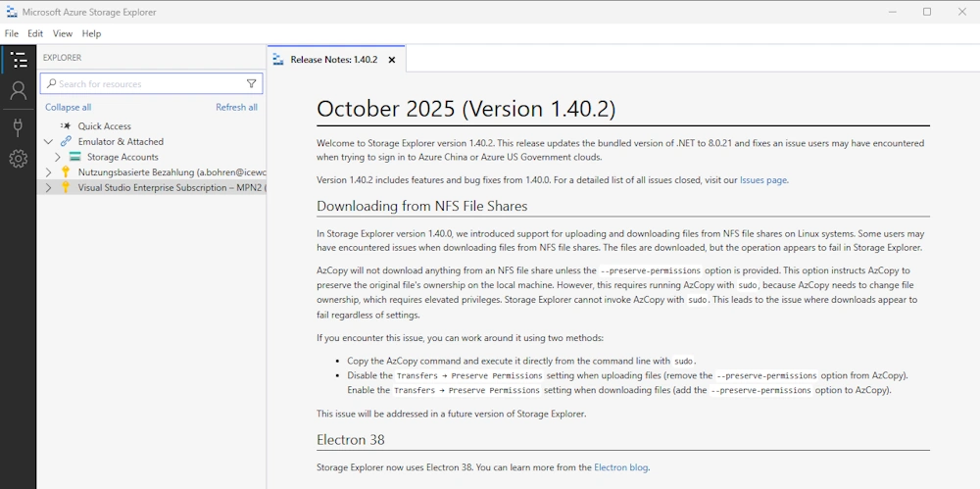Open the File menu
This screenshot has height=489, width=980.
click(x=12, y=33)
